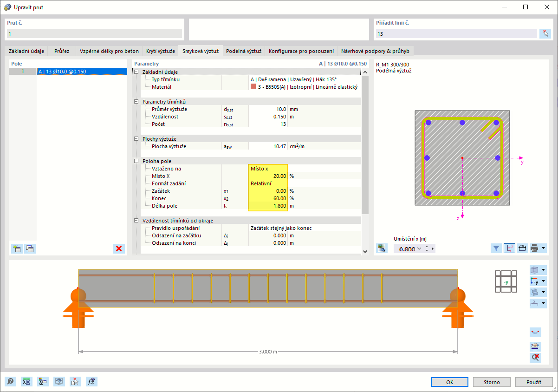Open the Vzpěrné délky pro beton tab
Image resolution: width=558 pixels, height=392 pixels.
[x=109, y=51]
